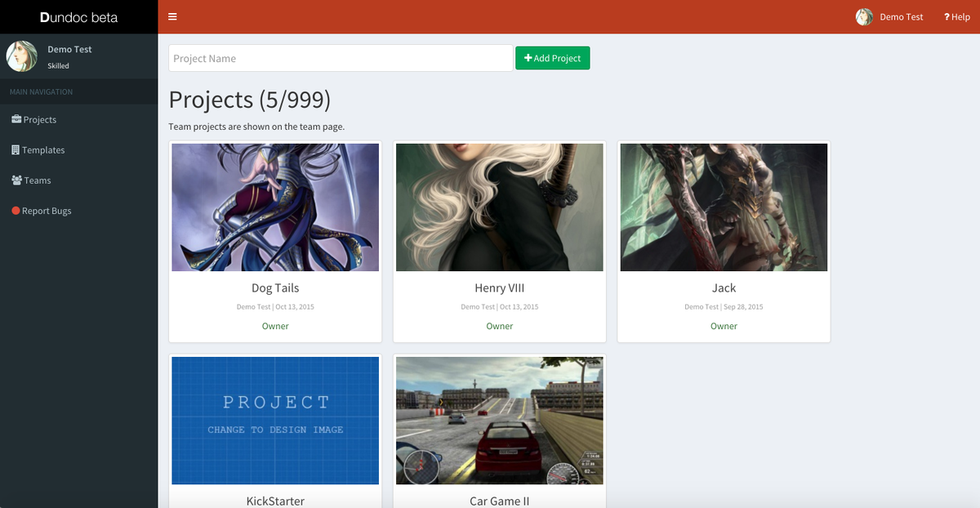Click the Demo Test name in sidebar
The height and width of the screenshot is (508, 980).
[69, 49]
